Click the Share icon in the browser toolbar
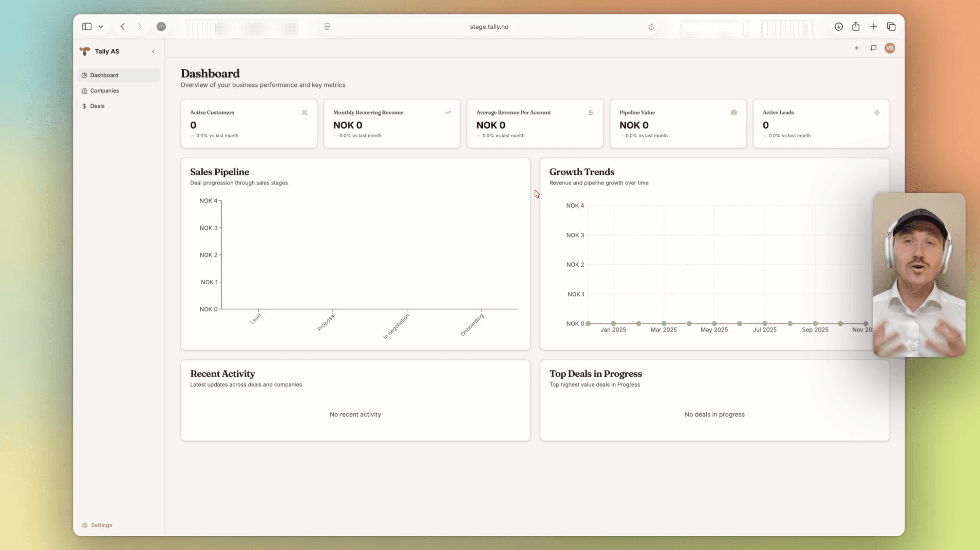The width and height of the screenshot is (980, 550). coord(856,26)
